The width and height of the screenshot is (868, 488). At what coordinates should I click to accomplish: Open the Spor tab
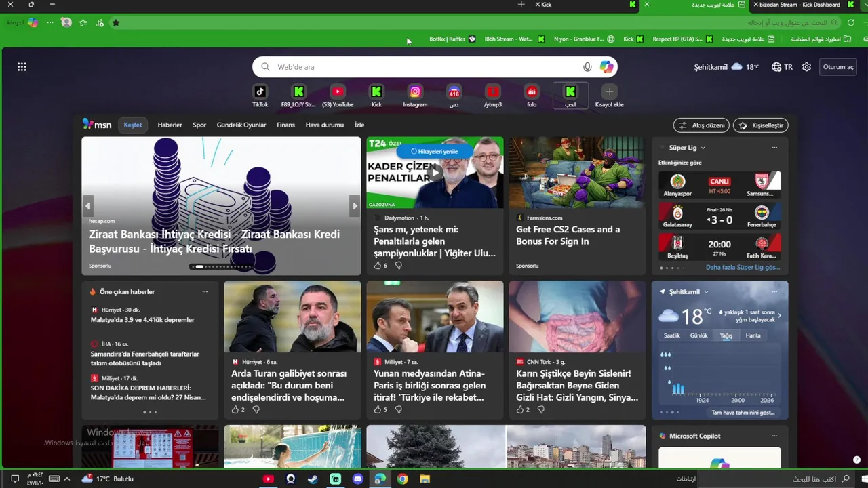(x=199, y=125)
